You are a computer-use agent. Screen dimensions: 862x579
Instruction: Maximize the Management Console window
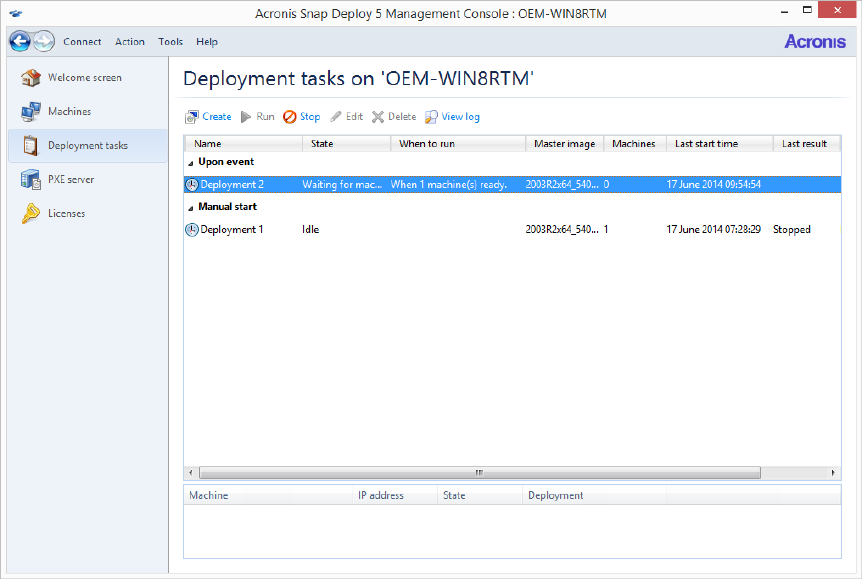(806, 10)
